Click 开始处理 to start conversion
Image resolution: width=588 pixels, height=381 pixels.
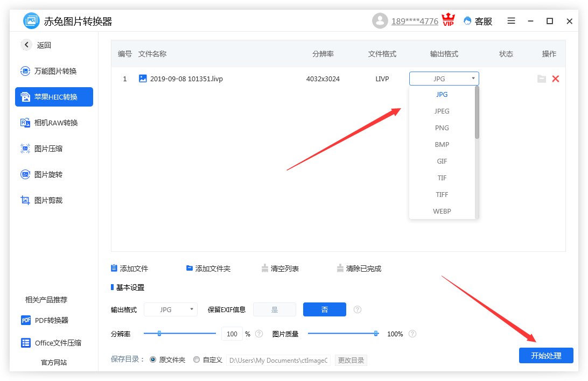click(x=546, y=356)
